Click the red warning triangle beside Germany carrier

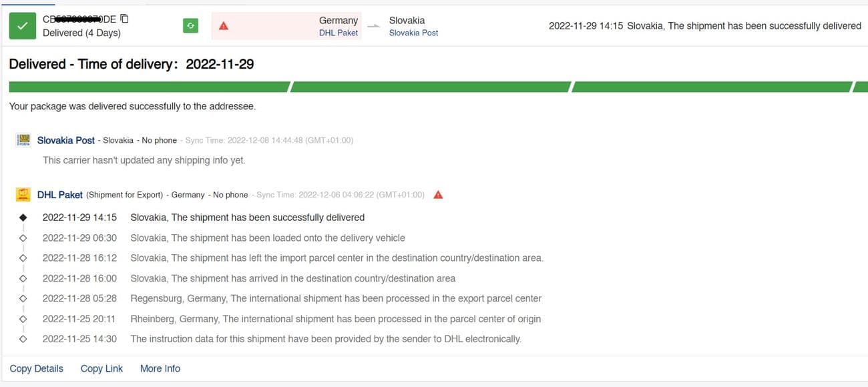click(x=224, y=26)
